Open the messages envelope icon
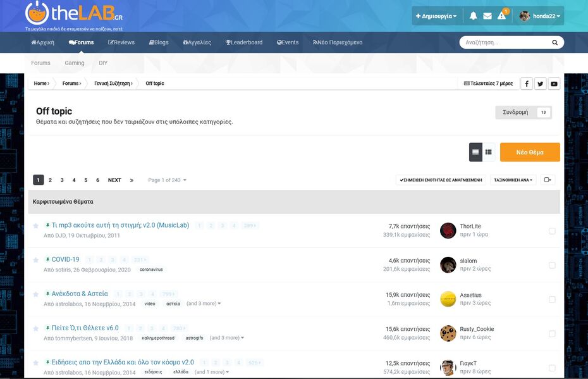Image resolution: width=588 pixels, height=379 pixels. pyautogui.click(x=487, y=15)
